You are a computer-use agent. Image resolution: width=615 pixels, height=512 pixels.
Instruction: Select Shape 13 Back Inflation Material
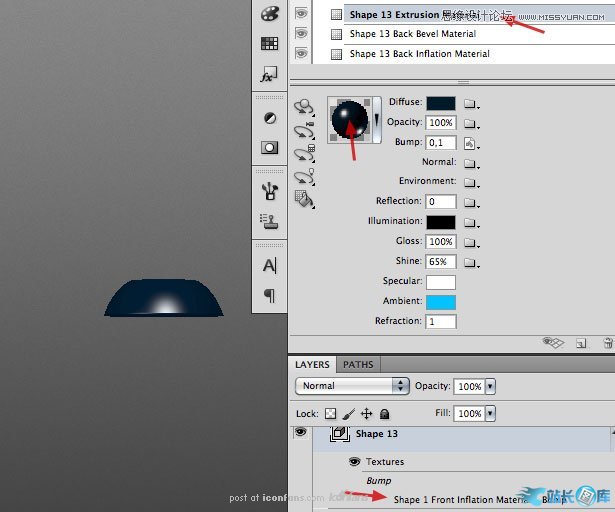(419, 54)
